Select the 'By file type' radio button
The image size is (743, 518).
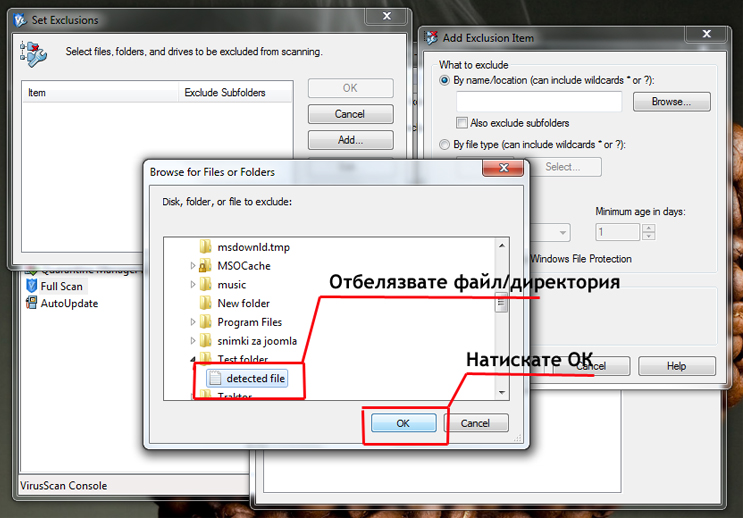click(x=444, y=145)
